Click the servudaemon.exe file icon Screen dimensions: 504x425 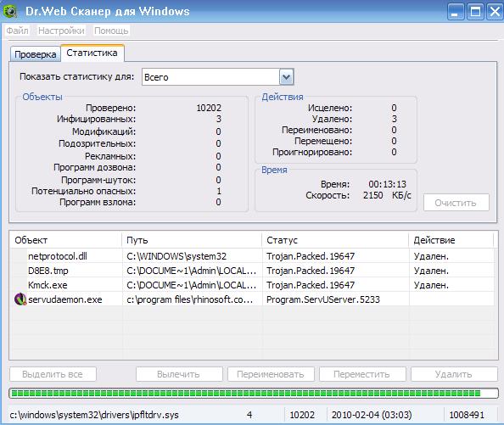click(20, 299)
